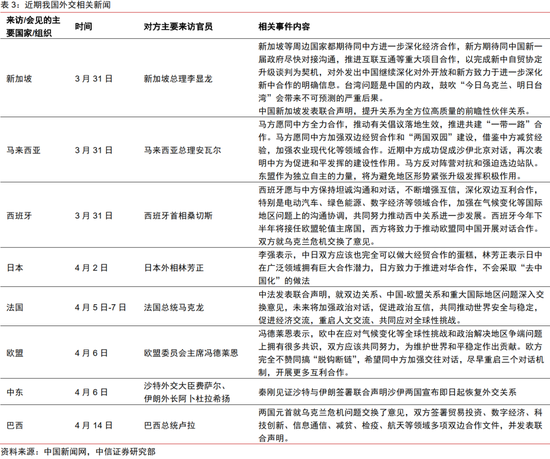Select the date '4 月 2 日'
The width and height of the screenshot is (550, 459).
[91, 268]
